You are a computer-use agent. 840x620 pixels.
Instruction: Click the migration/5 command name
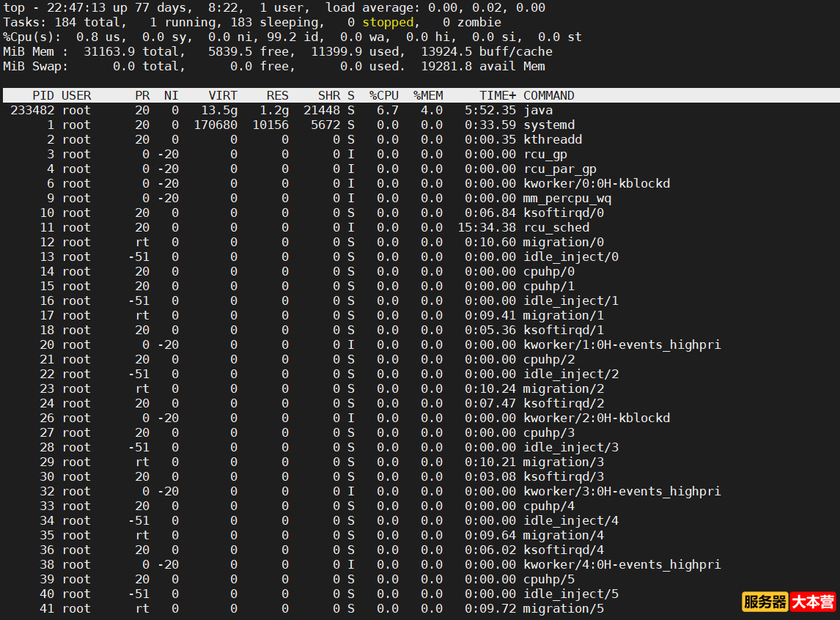[564, 609]
